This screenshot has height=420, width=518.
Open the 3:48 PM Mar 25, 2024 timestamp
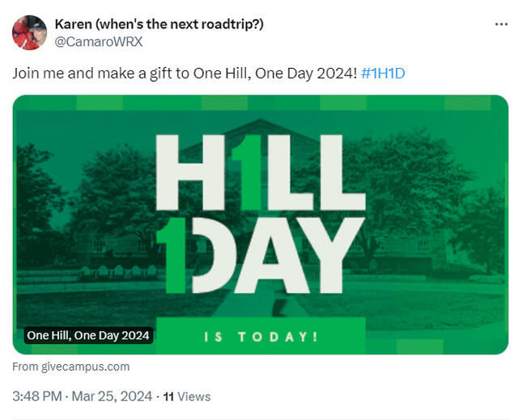coord(83,396)
